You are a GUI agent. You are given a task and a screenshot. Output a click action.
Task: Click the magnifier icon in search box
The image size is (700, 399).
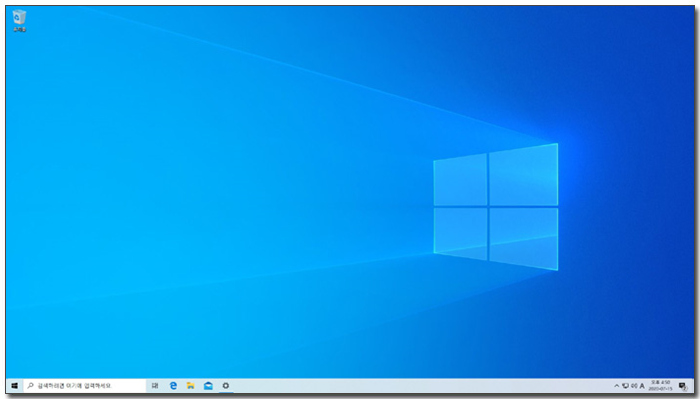click(x=30, y=386)
